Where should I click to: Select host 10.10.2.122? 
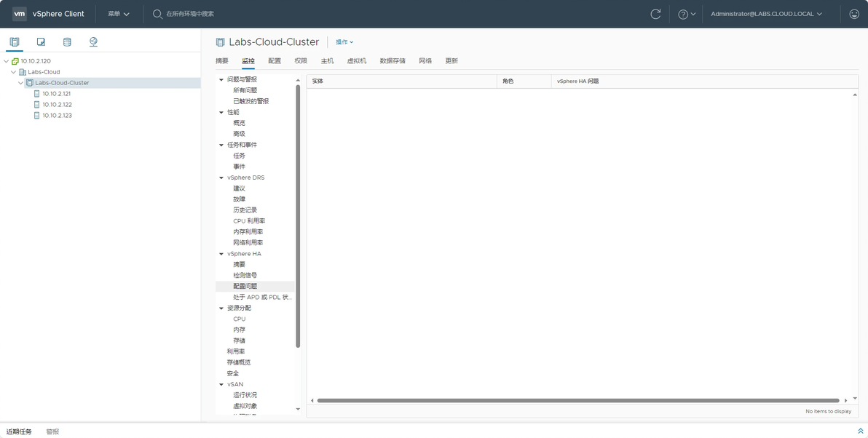(x=57, y=105)
